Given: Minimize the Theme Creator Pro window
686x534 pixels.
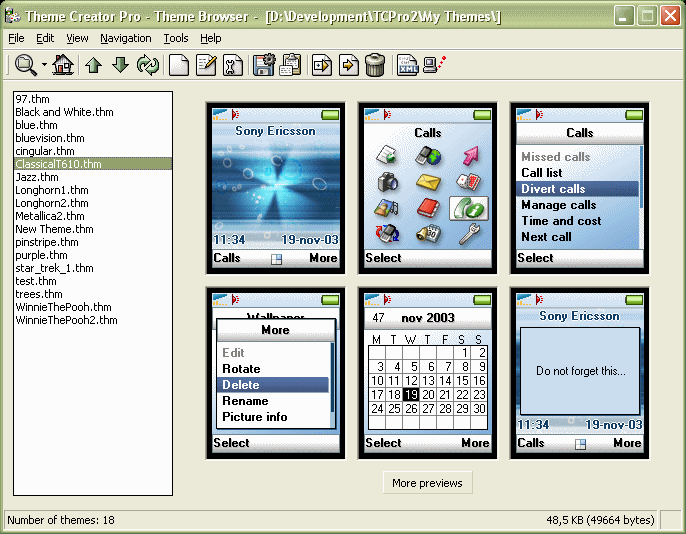Looking at the screenshot, I should (624, 16).
